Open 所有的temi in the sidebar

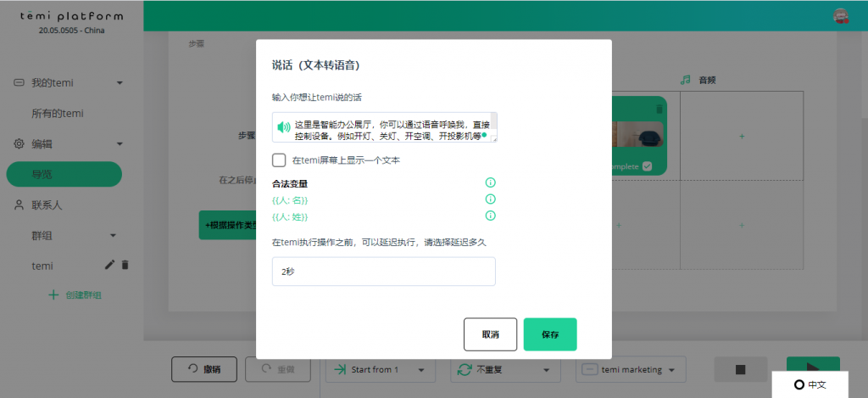tap(58, 114)
